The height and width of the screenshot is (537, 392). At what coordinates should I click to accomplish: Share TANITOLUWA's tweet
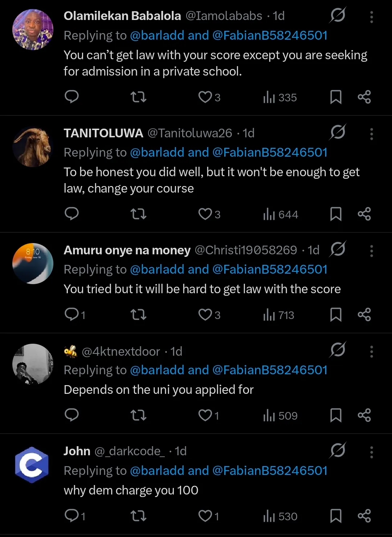point(364,214)
